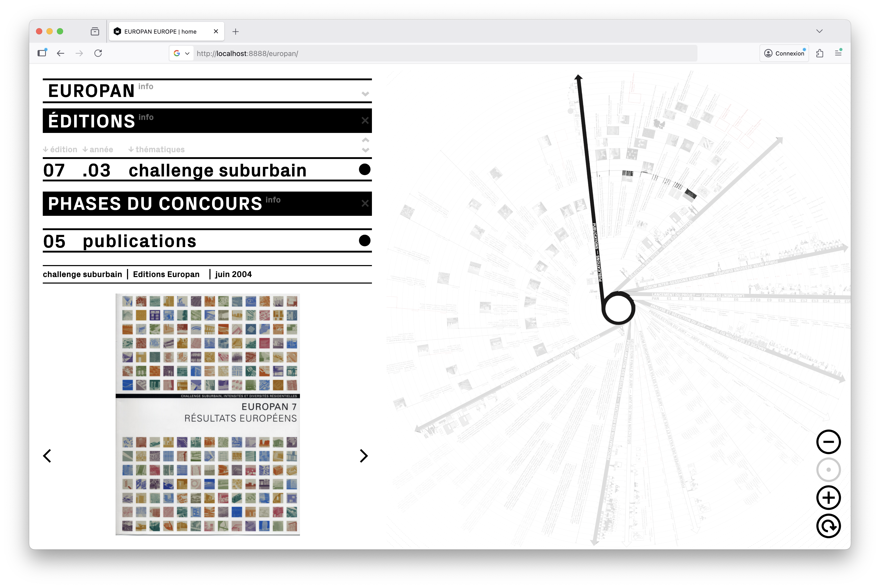The width and height of the screenshot is (880, 588).
Task: Click the Connexion account button
Action: click(784, 53)
